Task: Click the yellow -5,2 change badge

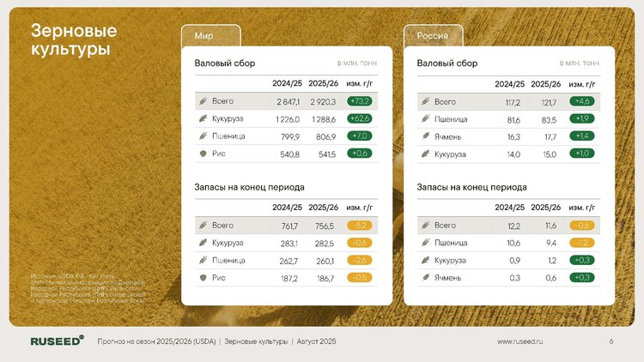Action: pos(361,225)
